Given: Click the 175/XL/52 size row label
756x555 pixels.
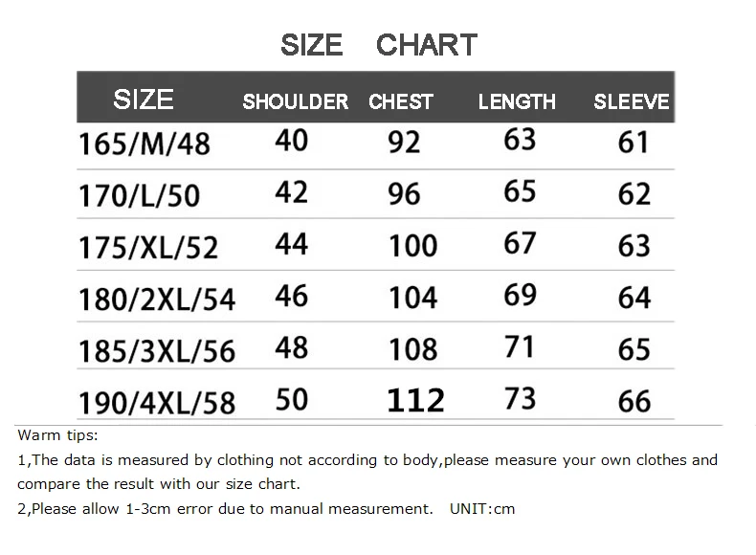Looking at the screenshot, I should point(149,247).
